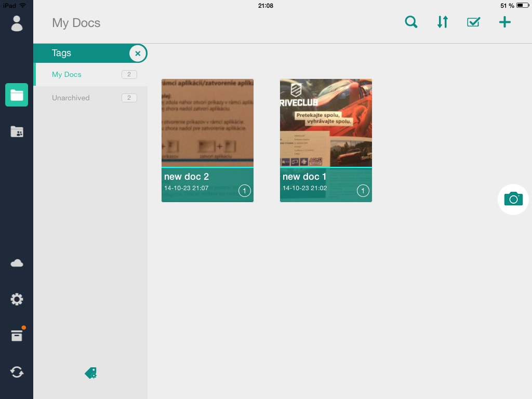This screenshot has width=532, height=399.
Task: Dismiss the Tags filter banner
Action: pyautogui.click(x=138, y=53)
